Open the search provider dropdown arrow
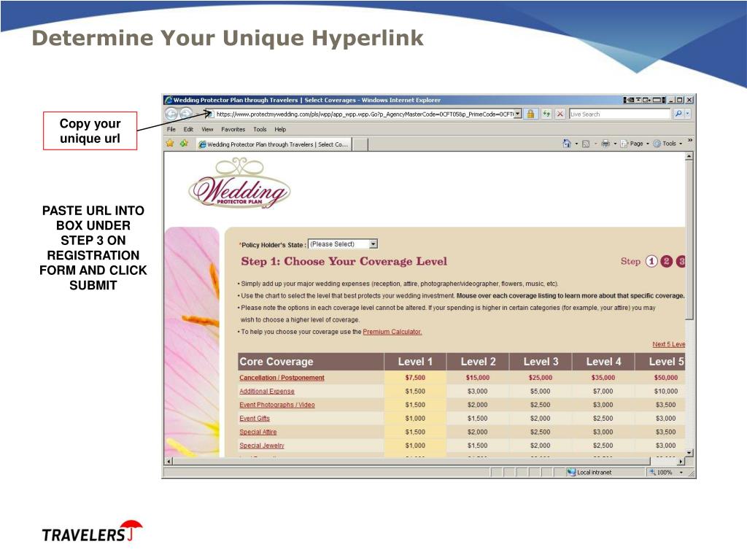Image resolution: width=747 pixels, height=560 pixels. click(687, 114)
